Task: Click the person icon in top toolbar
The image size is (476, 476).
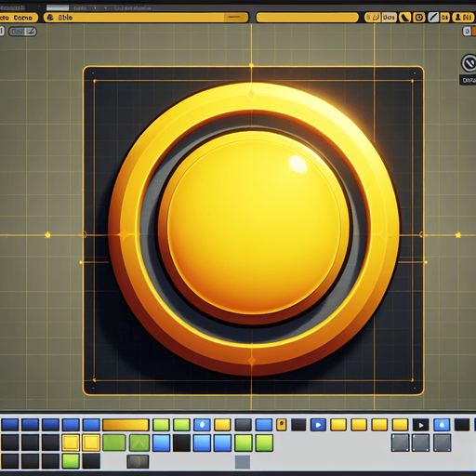Action: [458, 17]
